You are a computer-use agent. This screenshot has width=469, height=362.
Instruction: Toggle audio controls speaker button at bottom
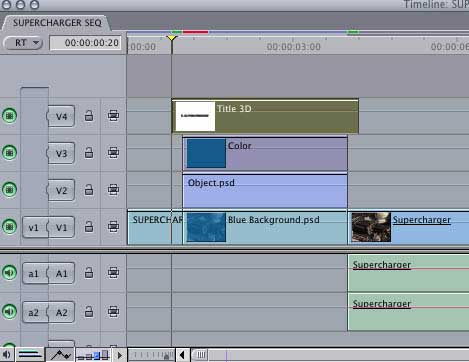coord(7,355)
